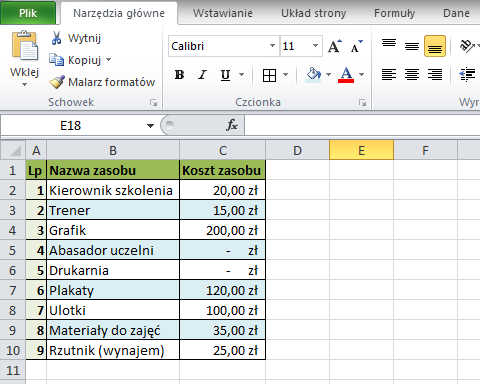The image size is (480, 384).
Task: Select column A header
Action: pos(36,150)
